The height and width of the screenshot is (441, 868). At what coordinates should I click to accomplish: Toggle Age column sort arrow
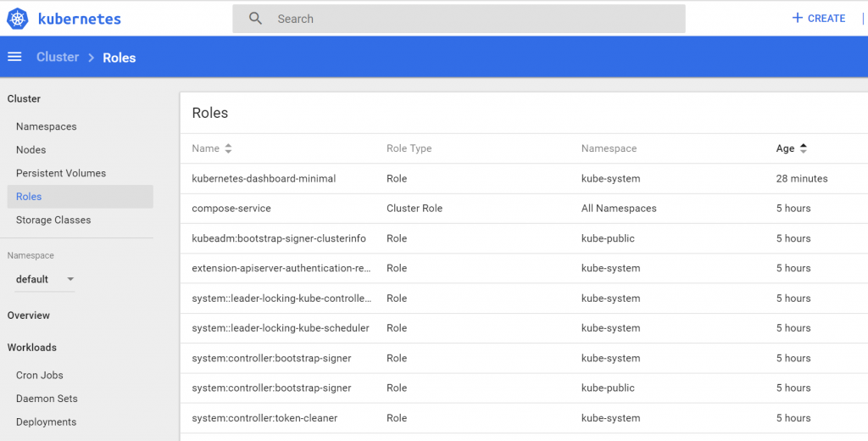pos(804,148)
